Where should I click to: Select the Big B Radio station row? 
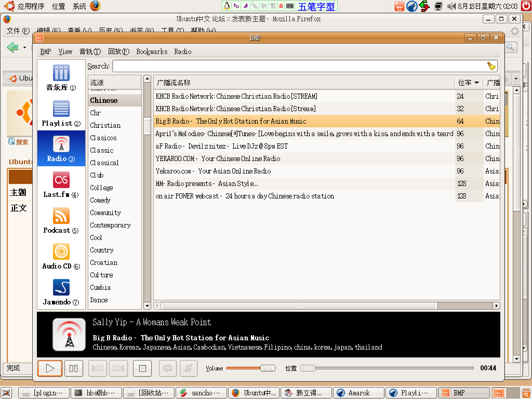click(x=326, y=121)
